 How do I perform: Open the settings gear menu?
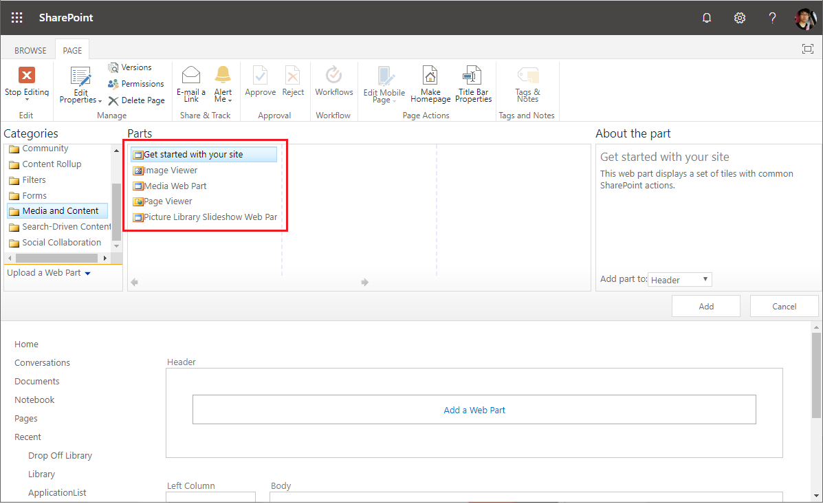point(740,18)
